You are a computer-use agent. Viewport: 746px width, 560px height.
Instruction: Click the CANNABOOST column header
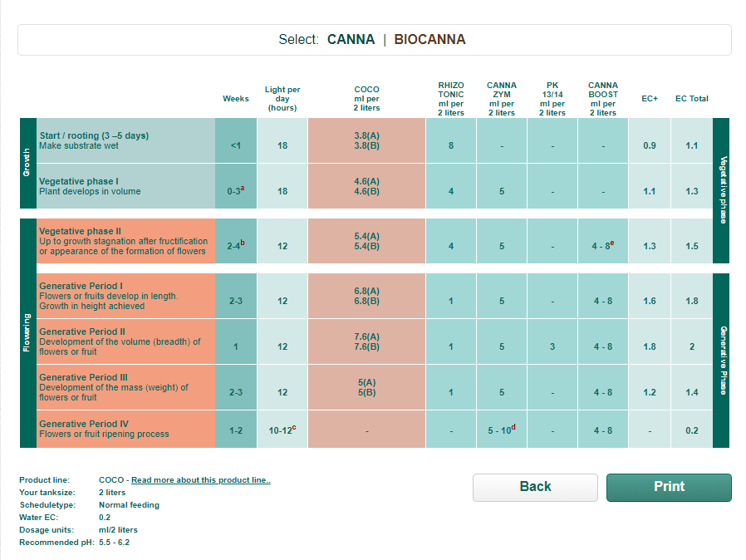coord(603,99)
